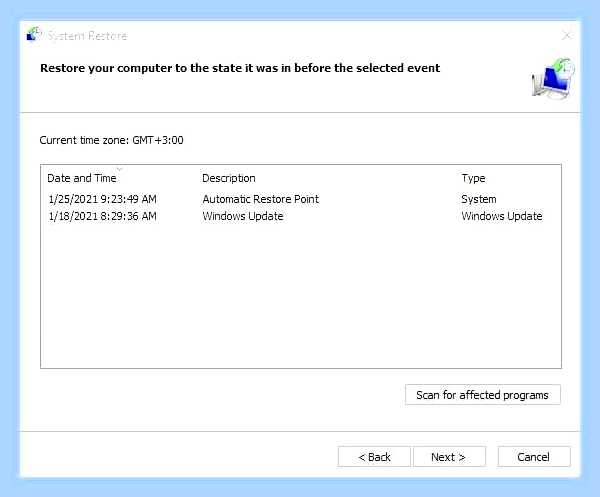600x497 pixels.
Task: Click the Current time zone GMT+3:00 text
Action: tap(111, 140)
